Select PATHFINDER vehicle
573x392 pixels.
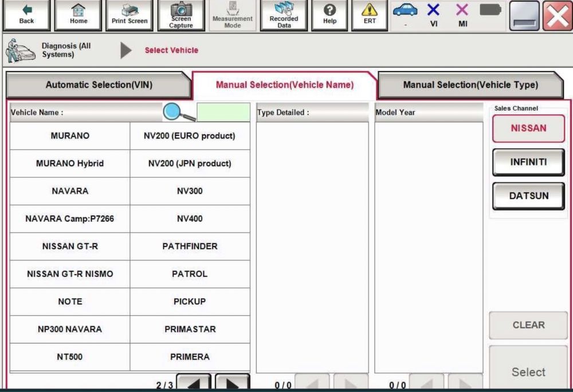pyautogui.click(x=190, y=246)
